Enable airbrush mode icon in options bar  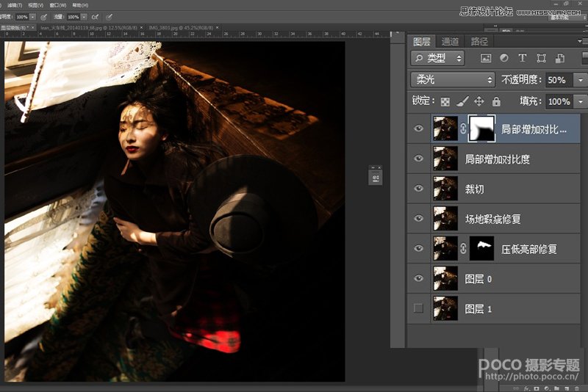click(96, 17)
